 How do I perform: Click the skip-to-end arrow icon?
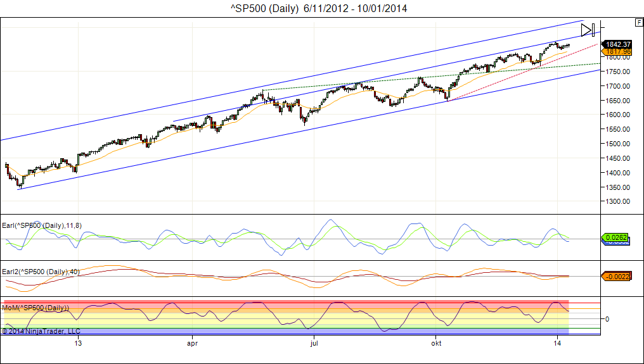[x=587, y=30]
